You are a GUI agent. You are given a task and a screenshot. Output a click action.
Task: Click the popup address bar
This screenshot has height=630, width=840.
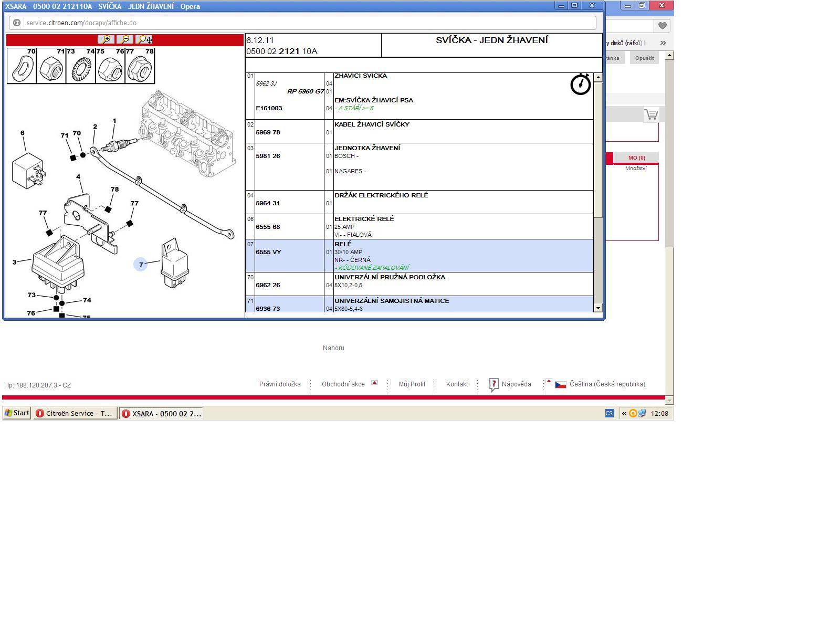pyautogui.click(x=302, y=23)
